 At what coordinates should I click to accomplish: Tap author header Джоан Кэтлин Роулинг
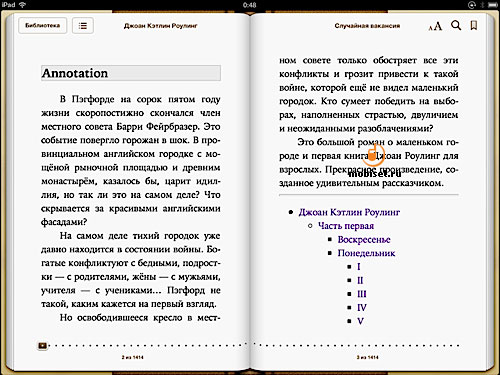pos(160,26)
